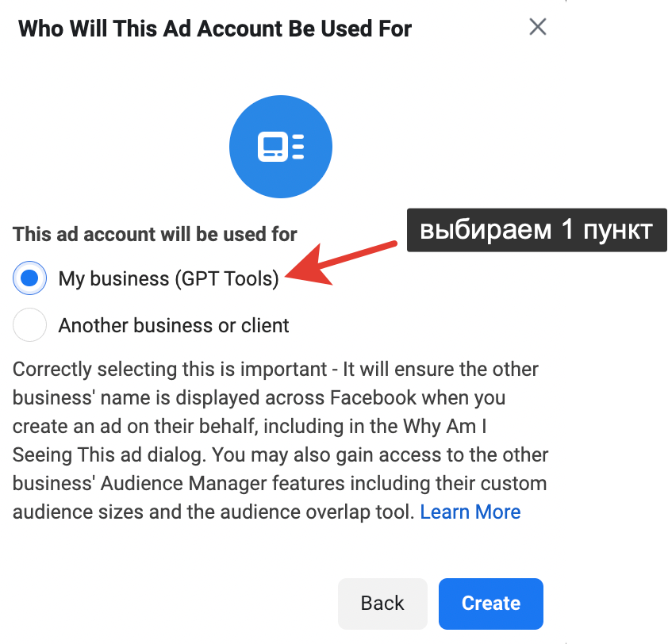Click the 'My business (GPT Tools)' label text
The width and height of the screenshot is (668, 644).
pyautogui.click(x=168, y=279)
